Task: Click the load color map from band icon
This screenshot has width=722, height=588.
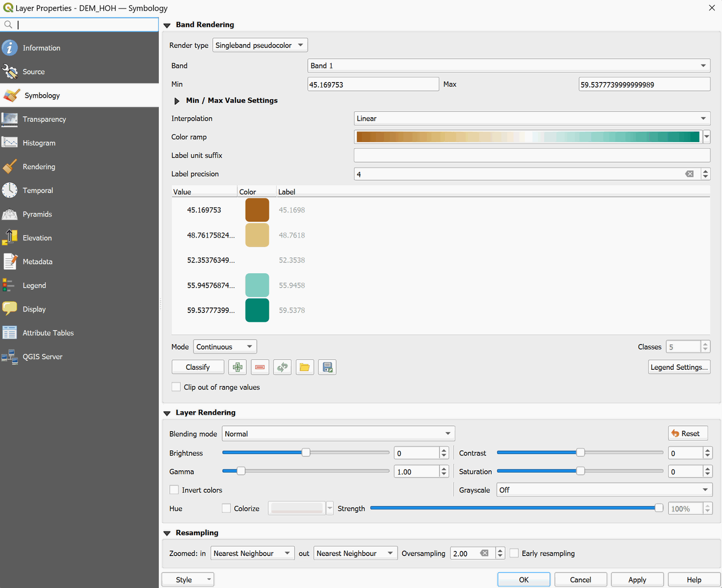Action: click(282, 367)
